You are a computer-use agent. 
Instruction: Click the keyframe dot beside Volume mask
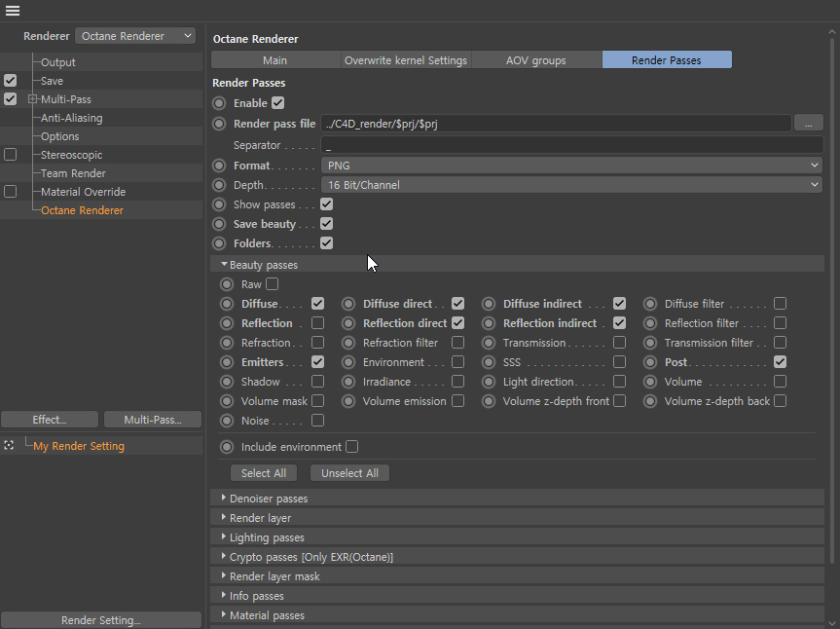pyautogui.click(x=227, y=401)
